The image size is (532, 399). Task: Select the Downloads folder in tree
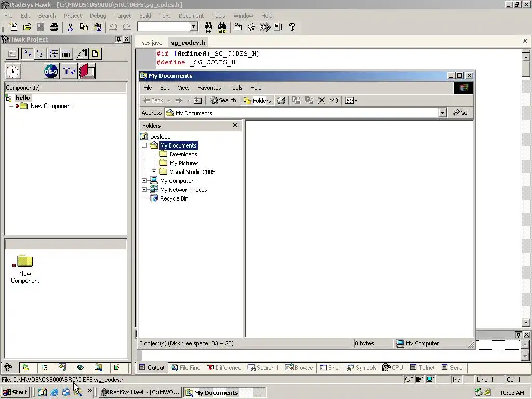tap(183, 154)
